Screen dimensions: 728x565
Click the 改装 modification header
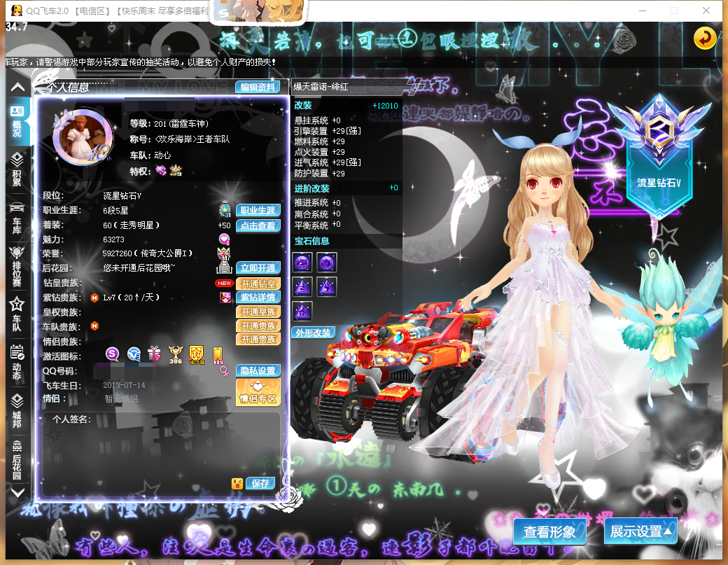pos(302,106)
